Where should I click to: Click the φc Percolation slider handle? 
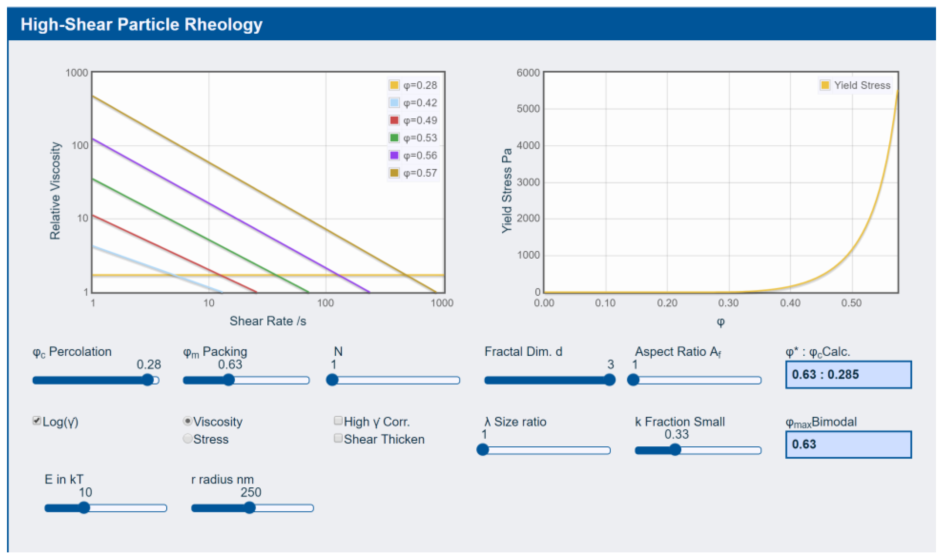coord(148,379)
